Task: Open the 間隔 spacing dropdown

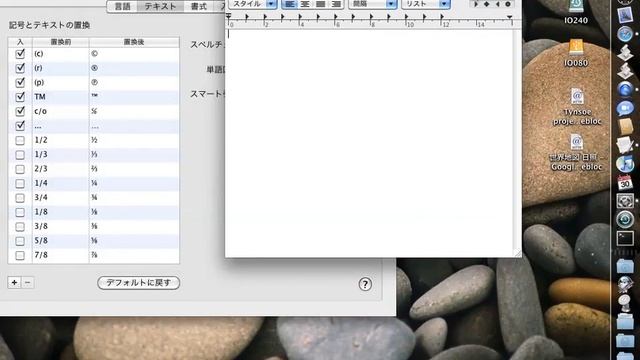Action: 373,4
